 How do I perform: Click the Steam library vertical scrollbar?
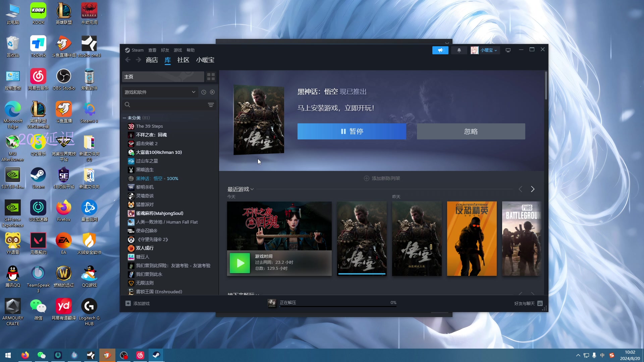coord(546,85)
